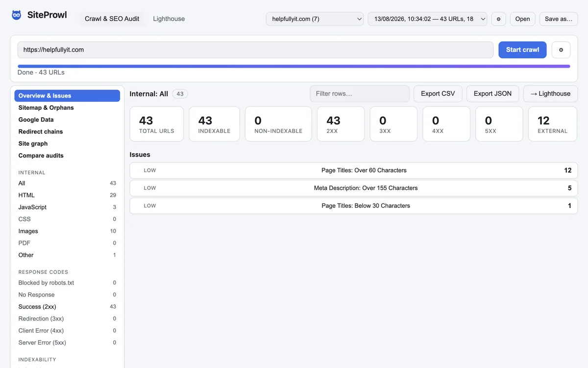Select the PDF filter row

pyautogui.click(x=67, y=243)
